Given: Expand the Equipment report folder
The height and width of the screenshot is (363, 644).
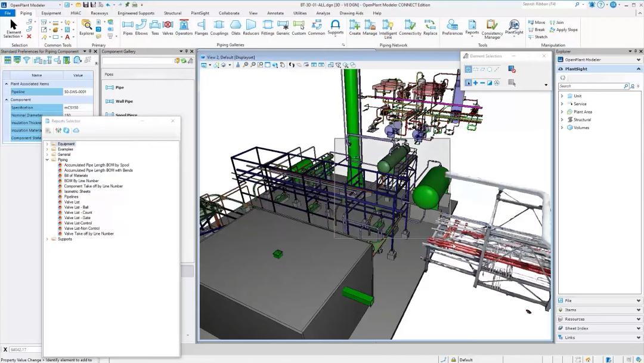Looking at the screenshot, I should 47,144.
